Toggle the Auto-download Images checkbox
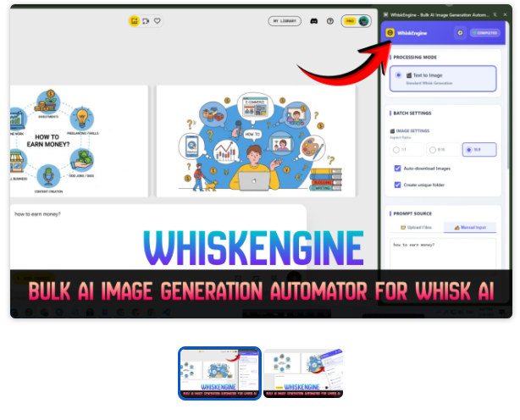520x420 pixels. coord(397,169)
